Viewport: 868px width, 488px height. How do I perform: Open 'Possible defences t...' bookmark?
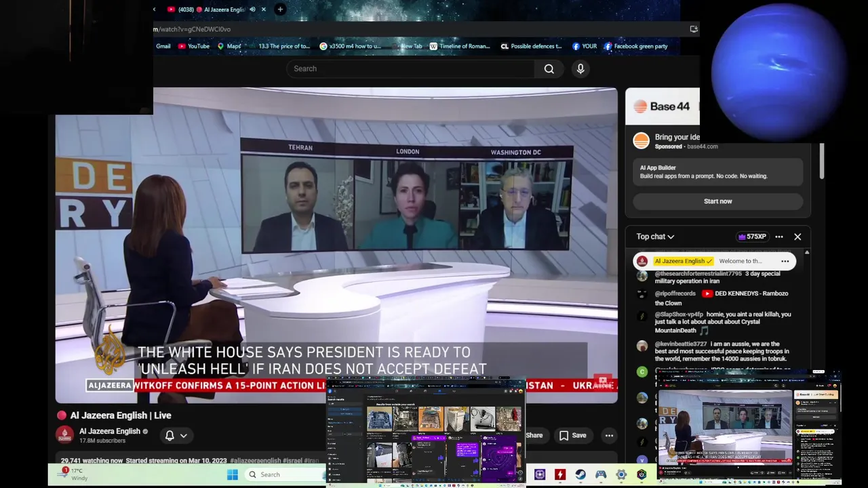coord(532,46)
